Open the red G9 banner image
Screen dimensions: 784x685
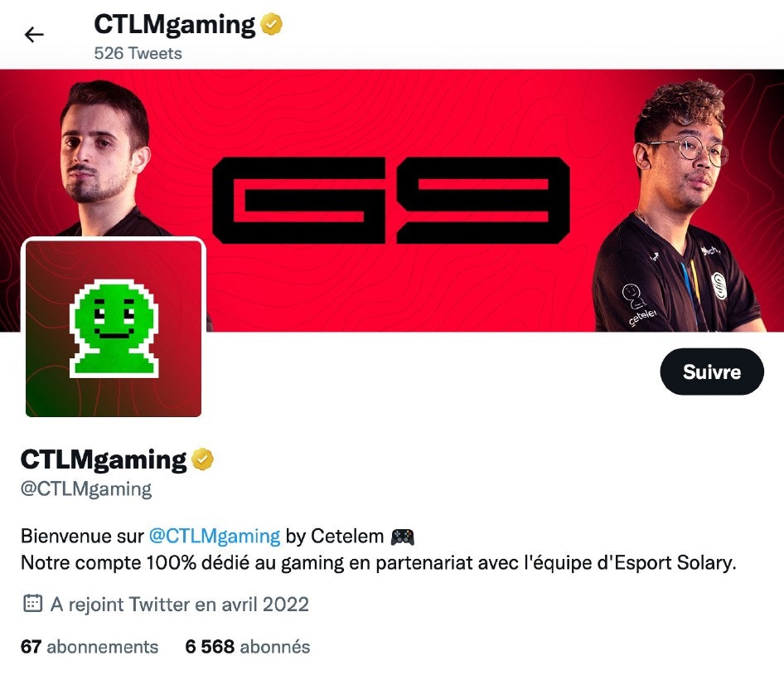392,200
